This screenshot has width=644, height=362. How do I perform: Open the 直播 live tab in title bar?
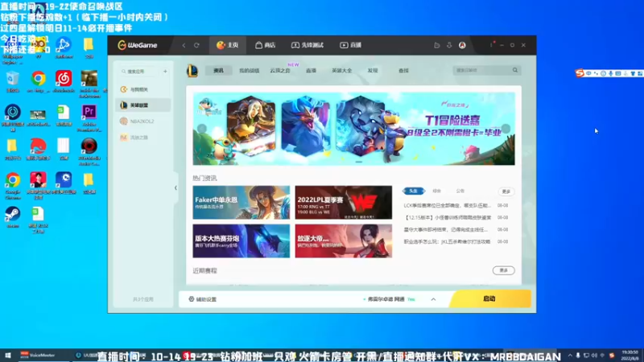coord(350,45)
